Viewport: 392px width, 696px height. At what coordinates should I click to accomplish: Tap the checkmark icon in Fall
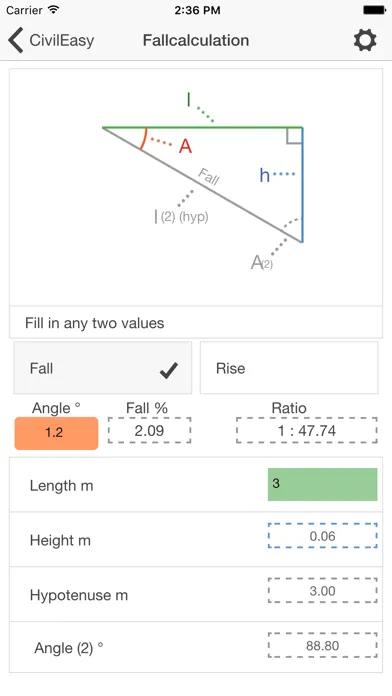169,370
